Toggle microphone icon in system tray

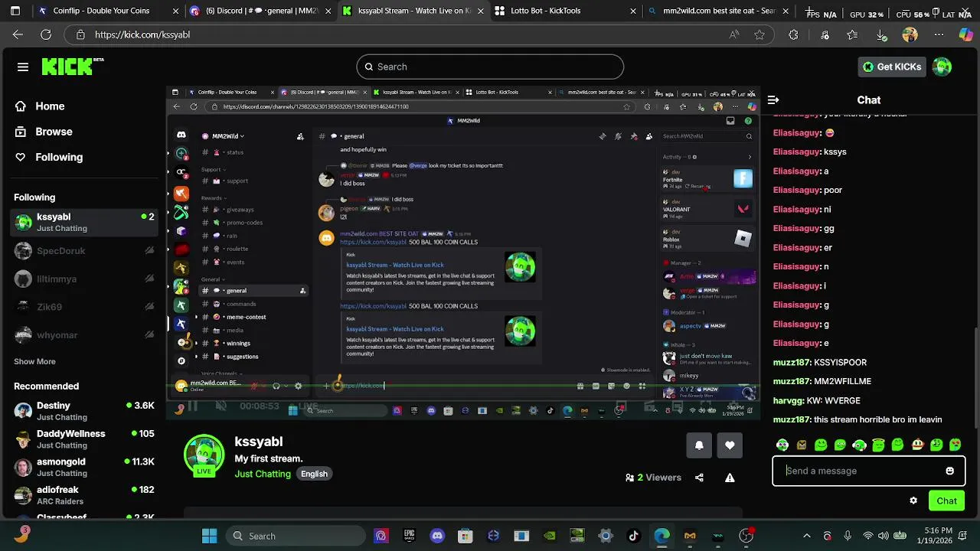(x=848, y=536)
